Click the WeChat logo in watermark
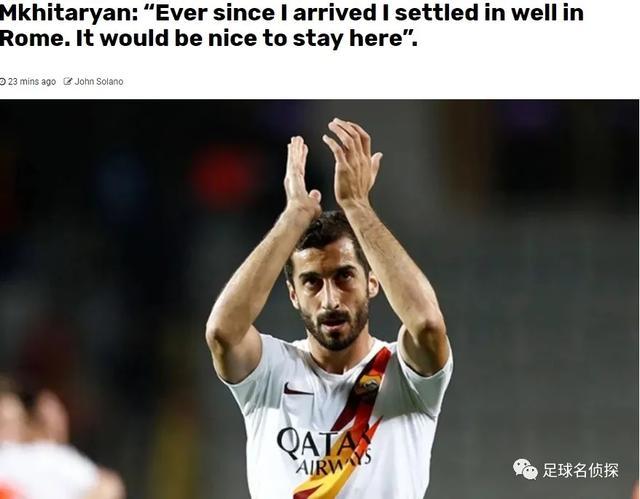This screenshot has width=640, height=499. click(525, 469)
